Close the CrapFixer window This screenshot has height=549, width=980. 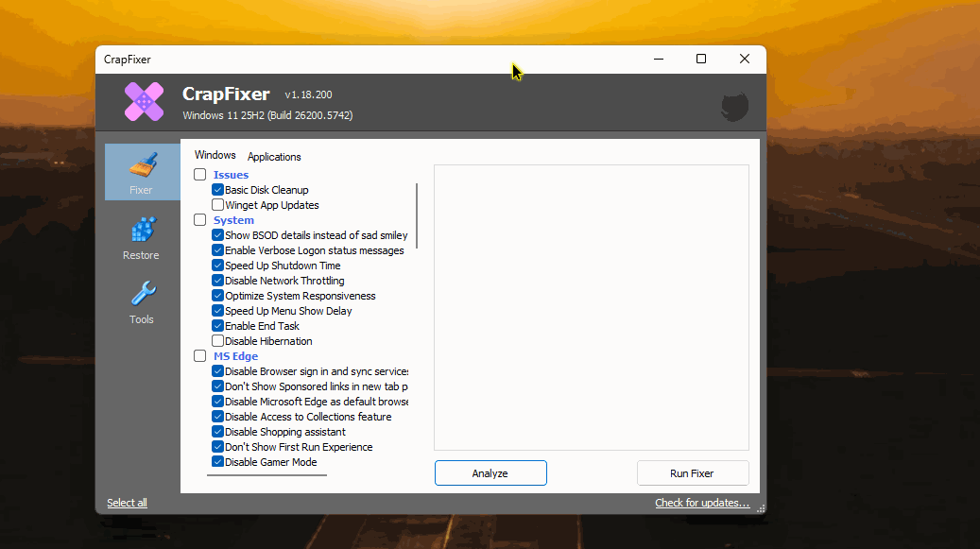(745, 59)
